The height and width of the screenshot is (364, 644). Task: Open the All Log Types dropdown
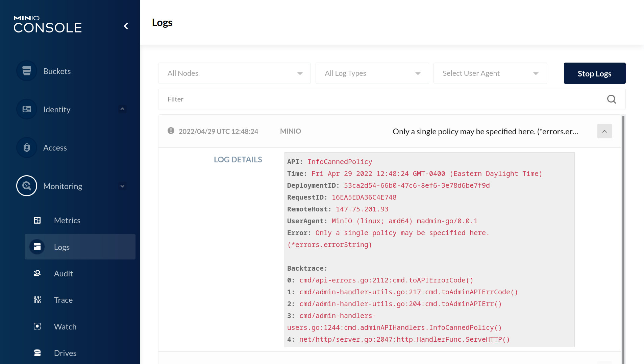point(372,73)
